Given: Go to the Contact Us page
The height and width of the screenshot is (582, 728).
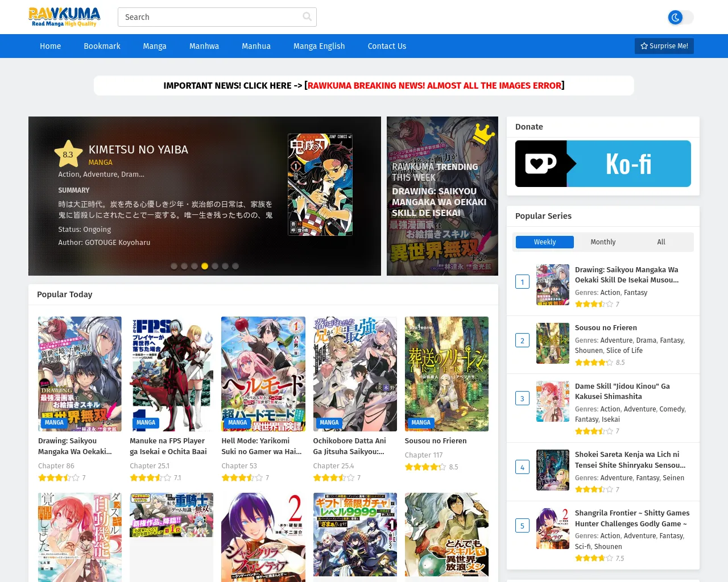Looking at the screenshot, I should [x=387, y=46].
